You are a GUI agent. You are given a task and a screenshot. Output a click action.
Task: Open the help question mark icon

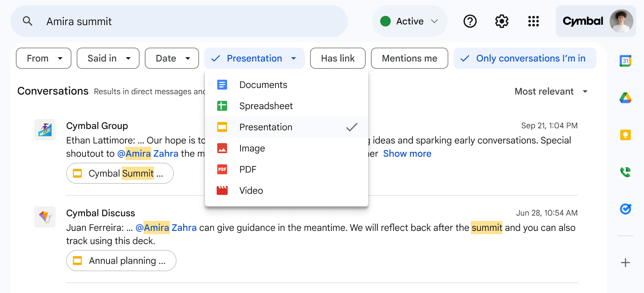pos(470,21)
